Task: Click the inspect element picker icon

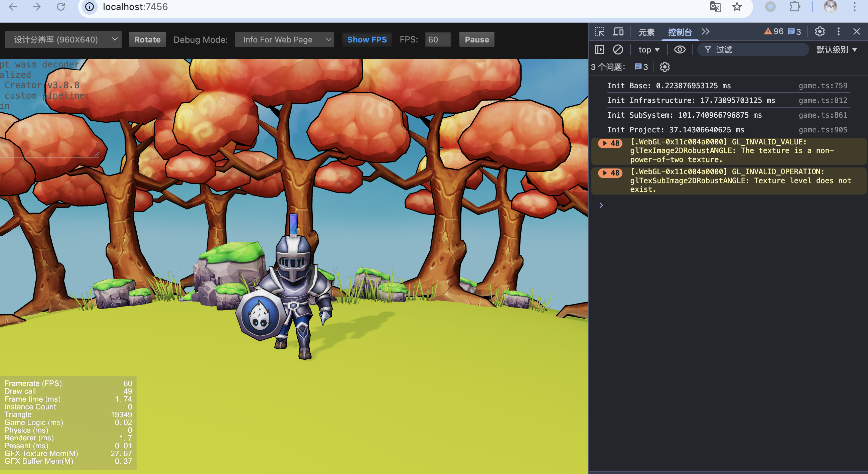Action: (599, 32)
